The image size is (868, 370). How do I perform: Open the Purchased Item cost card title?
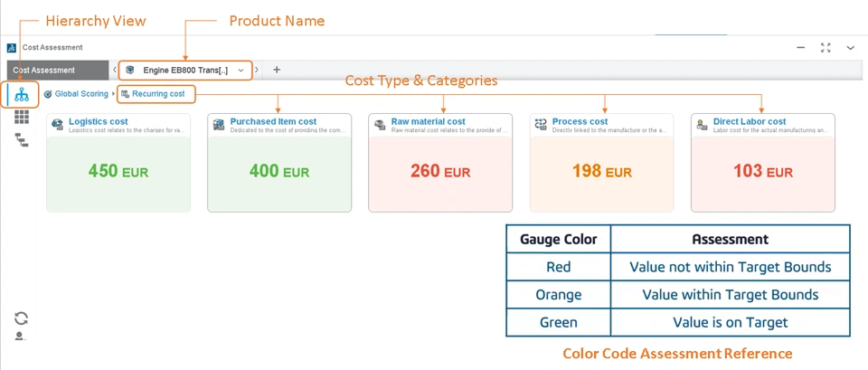(x=273, y=121)
